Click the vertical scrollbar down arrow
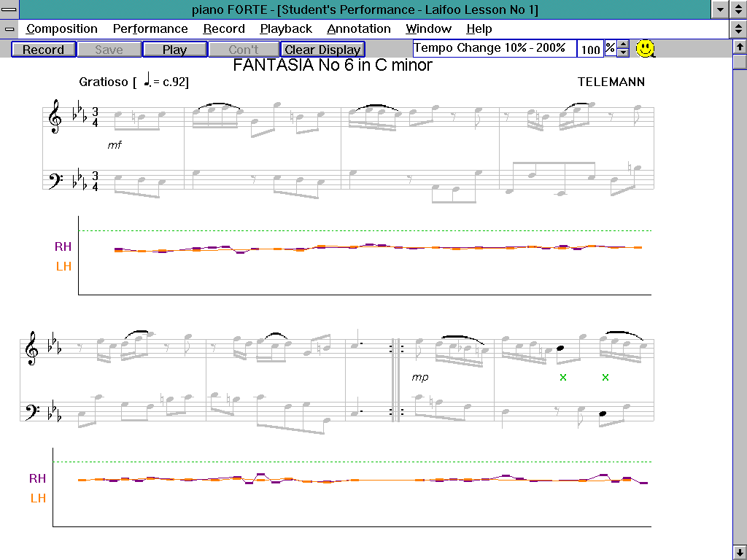Viewport: 747px width, 560px height. coord(740,553)
